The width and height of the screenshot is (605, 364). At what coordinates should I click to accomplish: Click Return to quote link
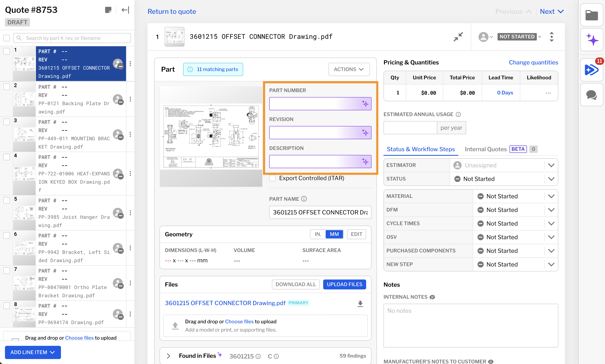point(172,12)
